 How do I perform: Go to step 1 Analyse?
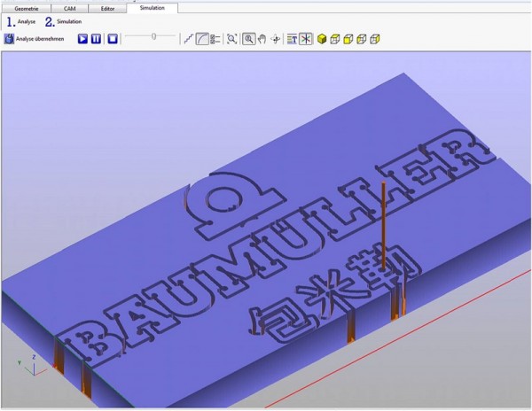point(21,22)
